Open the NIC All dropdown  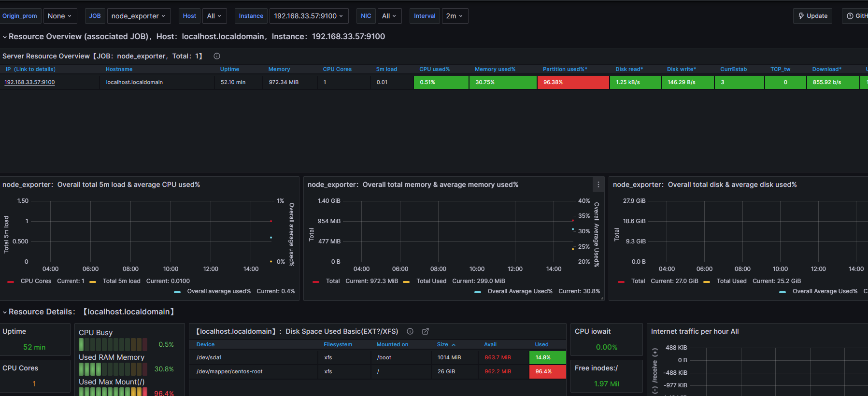pyautogui.click(x=389, y=16)
